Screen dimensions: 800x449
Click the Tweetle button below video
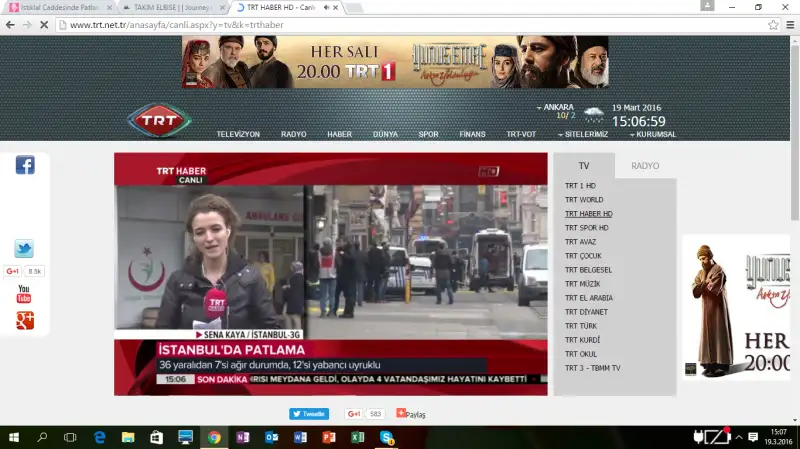click(x=309, y=414)
